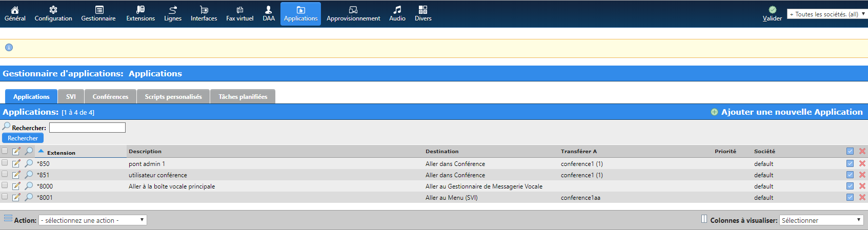
Task: Edit application *851 with pencil icon
Action: pos(16,175)
